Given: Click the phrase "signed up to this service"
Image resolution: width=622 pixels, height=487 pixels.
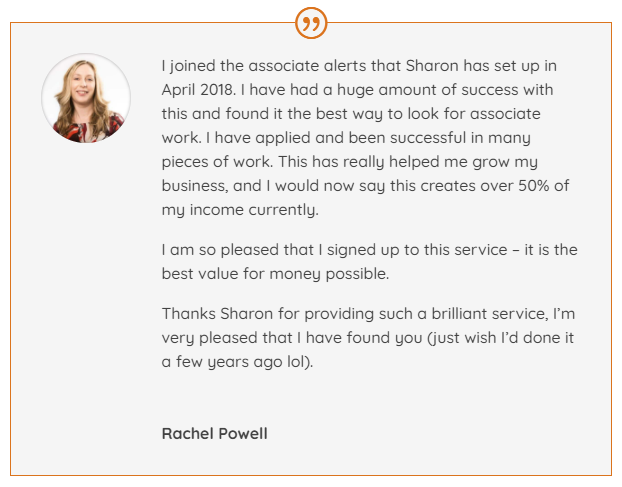Looking at the screenshot, I should (417, 250).
